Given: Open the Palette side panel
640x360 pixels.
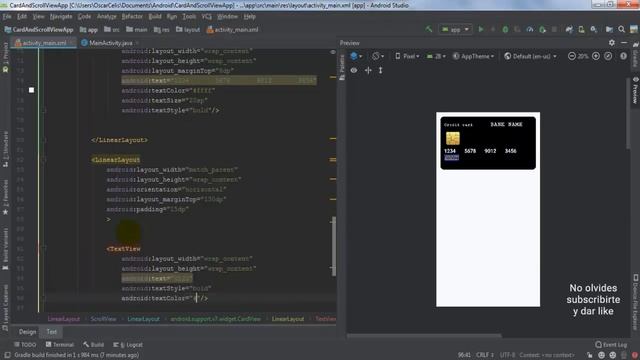Looking at the screenshot, I should click(342, 67).
